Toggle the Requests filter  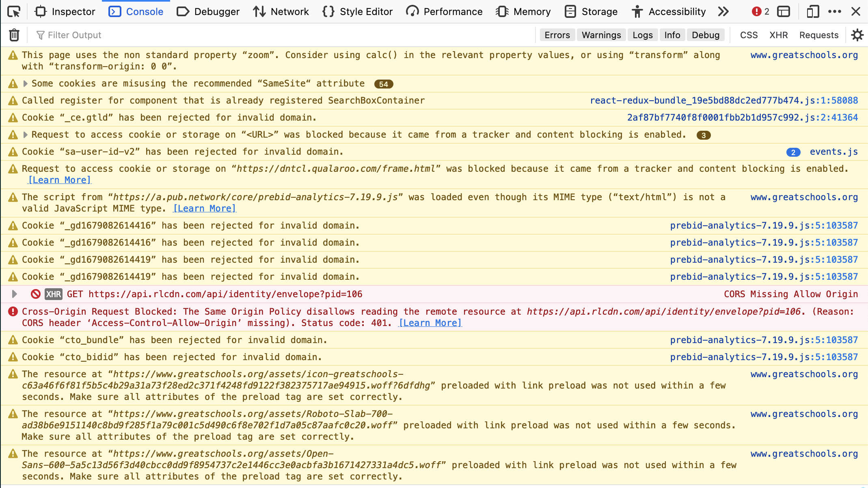tap(819, 35)
